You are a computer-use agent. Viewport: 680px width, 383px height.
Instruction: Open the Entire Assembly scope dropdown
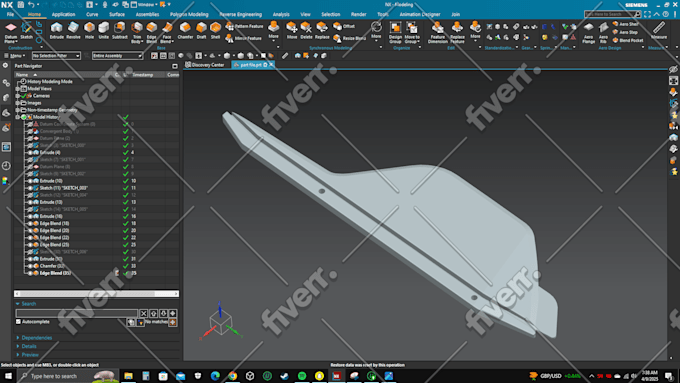(x=117, y=56)
